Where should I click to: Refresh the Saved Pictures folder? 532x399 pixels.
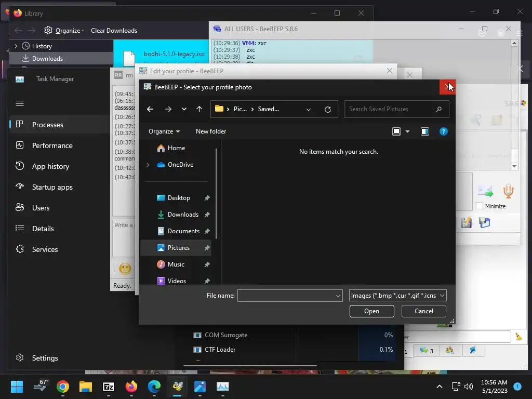[328, 109]
